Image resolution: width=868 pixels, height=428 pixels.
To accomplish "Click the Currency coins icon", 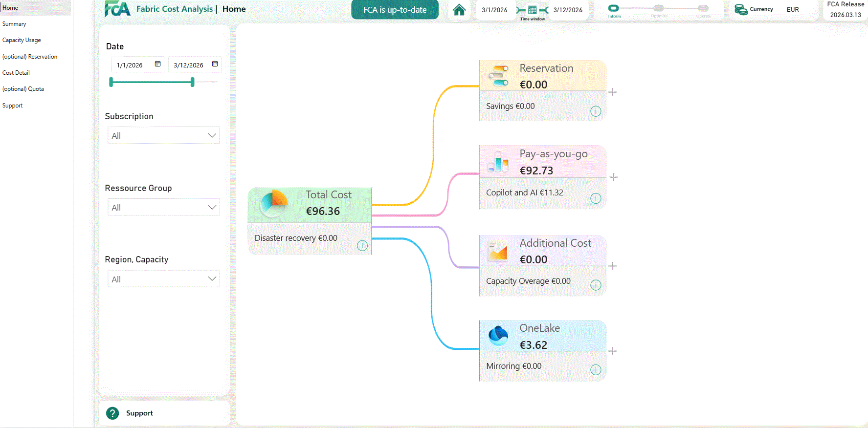I will click(x=741, y=9).
